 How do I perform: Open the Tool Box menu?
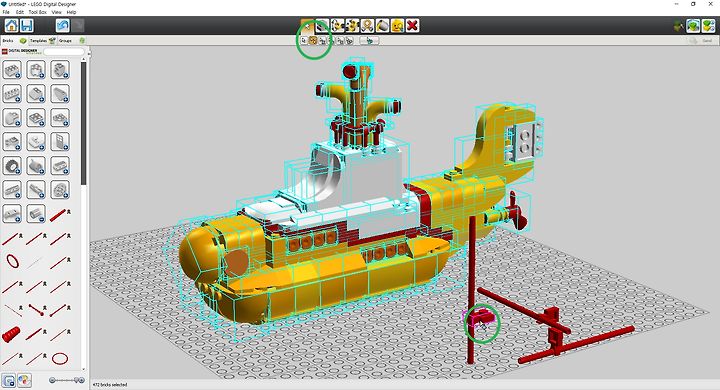click(38, 12)
